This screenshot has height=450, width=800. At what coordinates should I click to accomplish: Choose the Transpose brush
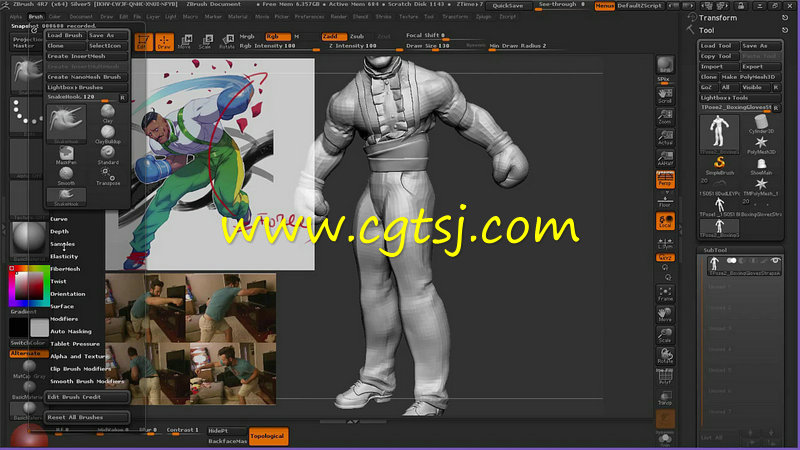click(108, 176)
